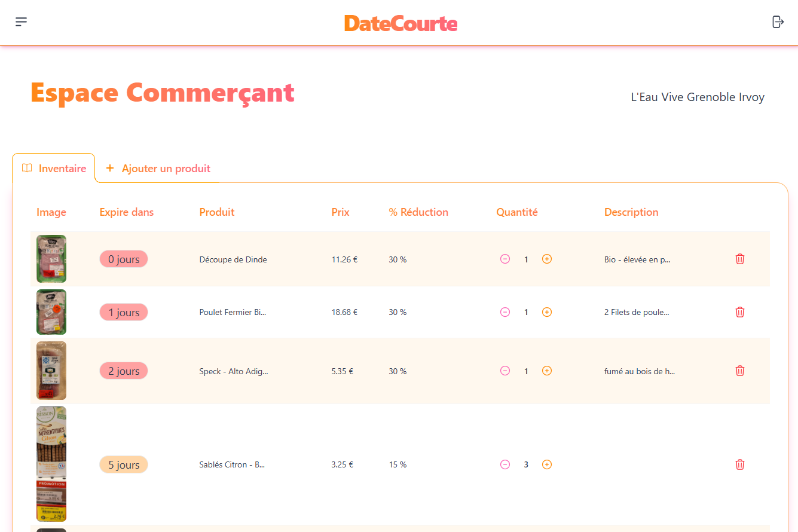
Task: Click the 0 jours expiration badge
Action: 124,259
